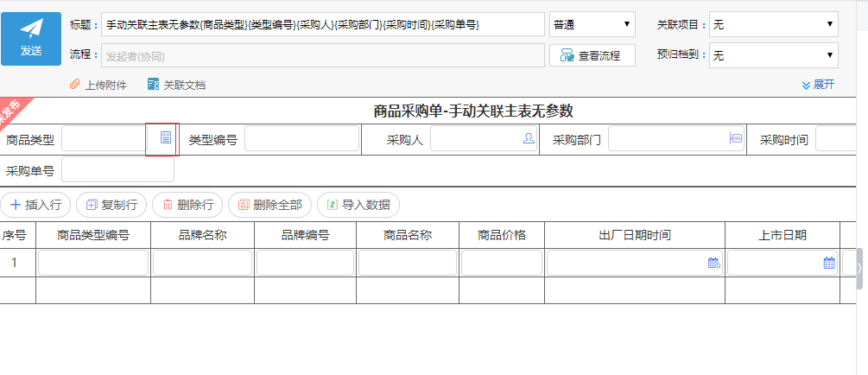Click the 出厂日期时间 cell in row 1
The height and width of the screenshot is (375, 868).
pos(635,263)
